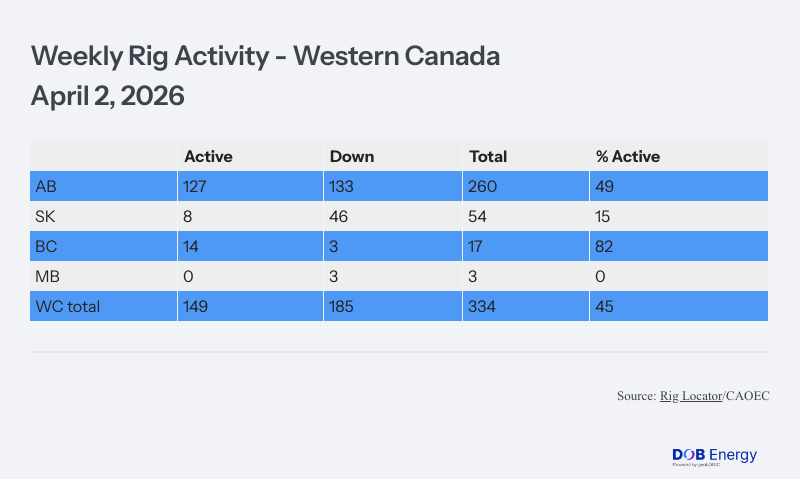Click AB active rigs value 127

point(197,186)
